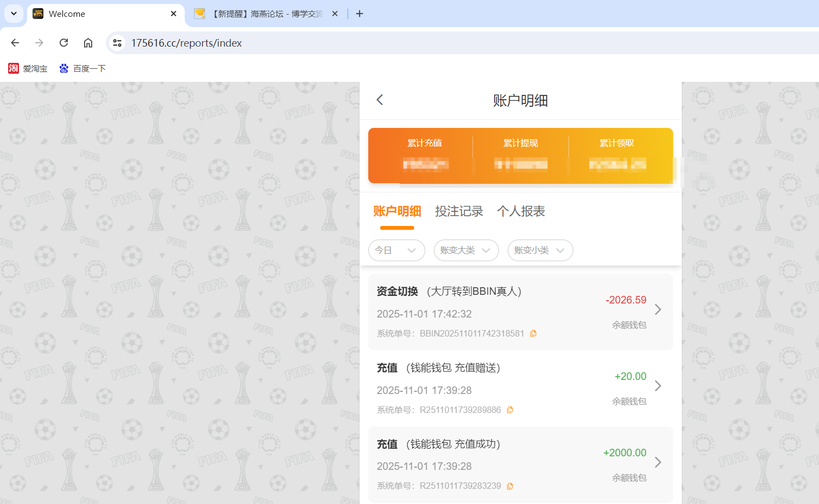Screen dimensions: 819x504
Task: Open a new browser tab
Action: click(x=359, y=14)
